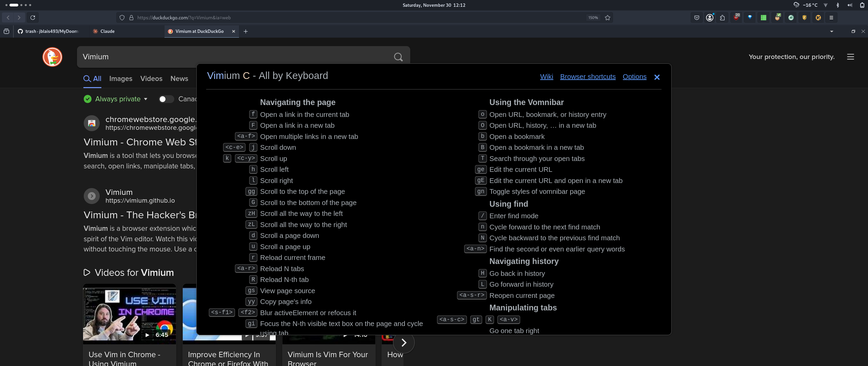Click the Navigating the page heading
The image size is (868, 366).
point(298,102)
